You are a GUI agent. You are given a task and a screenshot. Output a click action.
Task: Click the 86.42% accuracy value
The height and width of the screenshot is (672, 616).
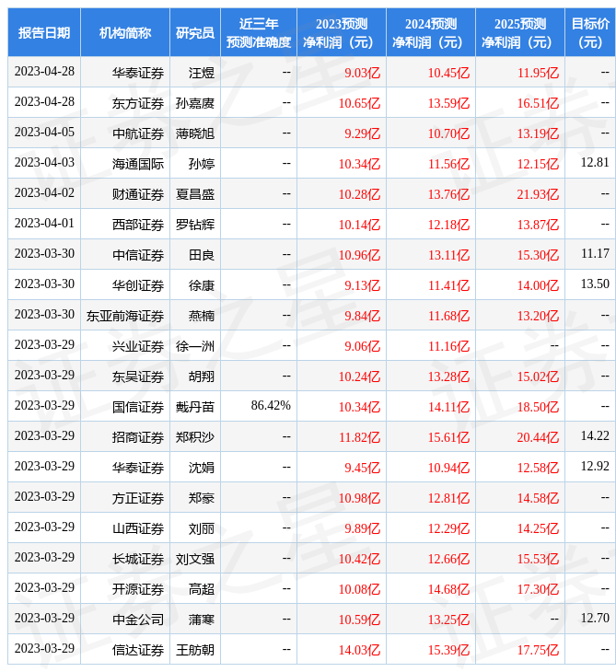point(271,405)
